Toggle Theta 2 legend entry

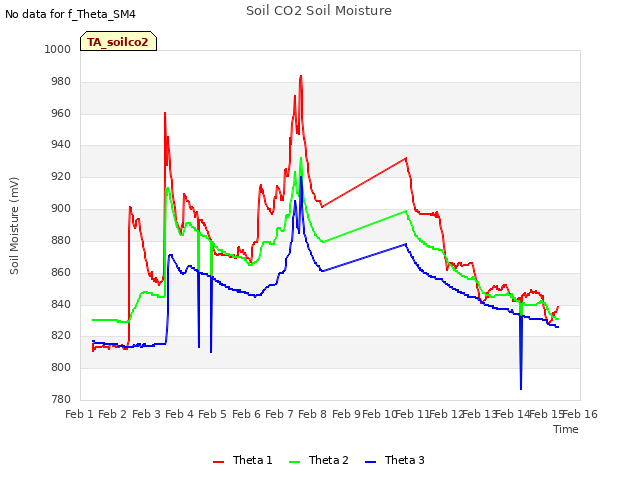pos(319,460)
